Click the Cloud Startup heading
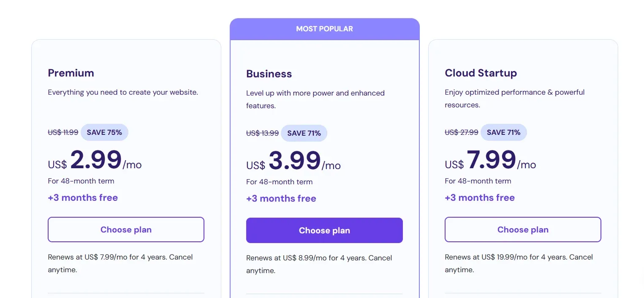The height and width of the screenshot is (298, 644). (x=481, y=73)
